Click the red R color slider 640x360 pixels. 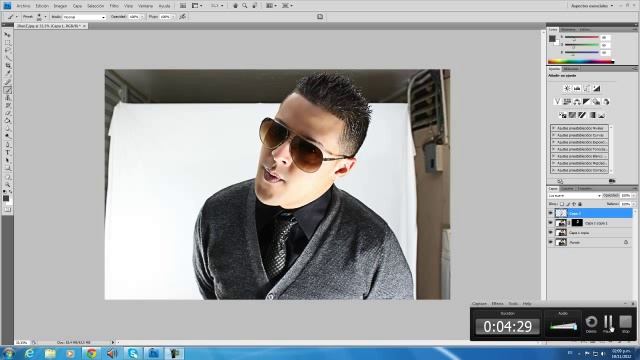(582, 38)
